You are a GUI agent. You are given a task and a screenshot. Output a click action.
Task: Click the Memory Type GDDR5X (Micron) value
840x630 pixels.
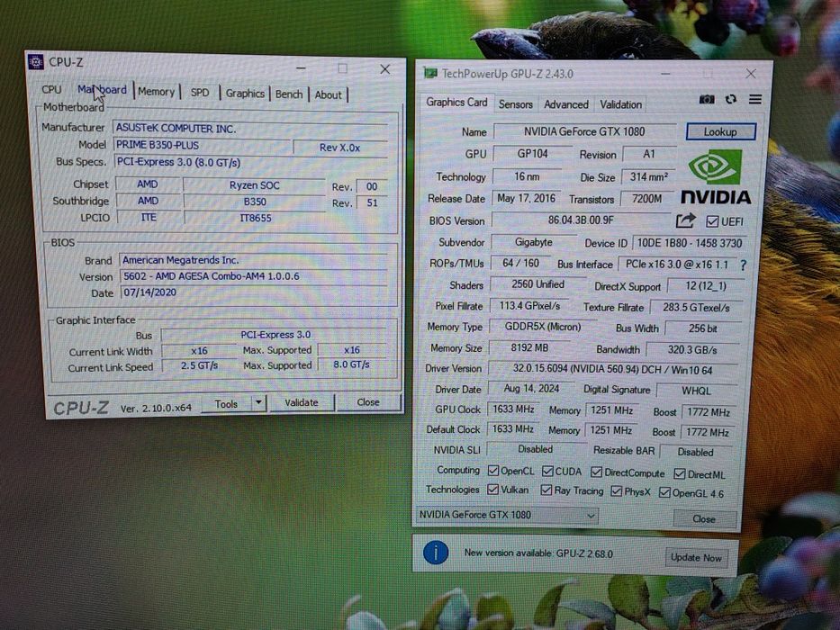click(543, 327)
